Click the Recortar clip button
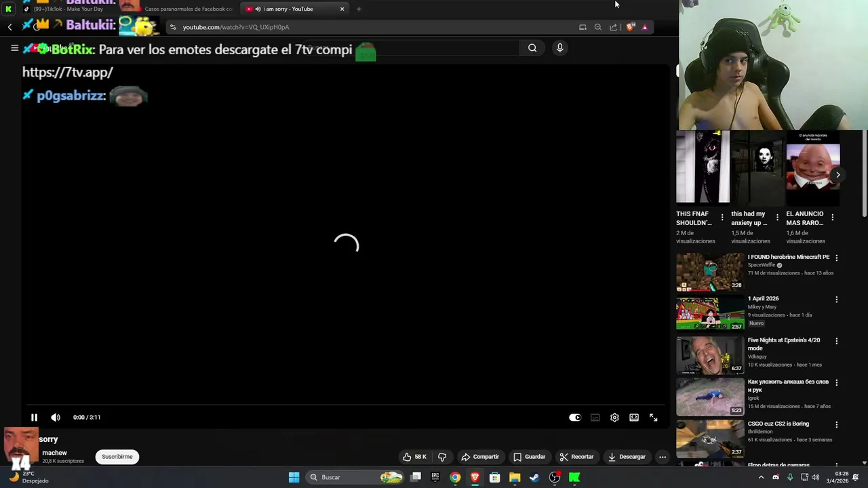Viewport: 868px width, 488px height. [577, 457]
